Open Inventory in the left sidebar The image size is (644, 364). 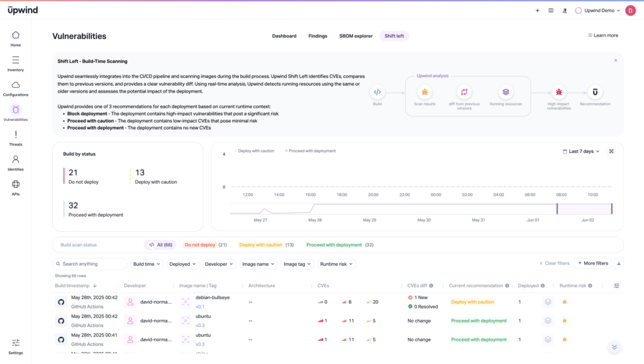pyautogui.click(x=16, y=64)
